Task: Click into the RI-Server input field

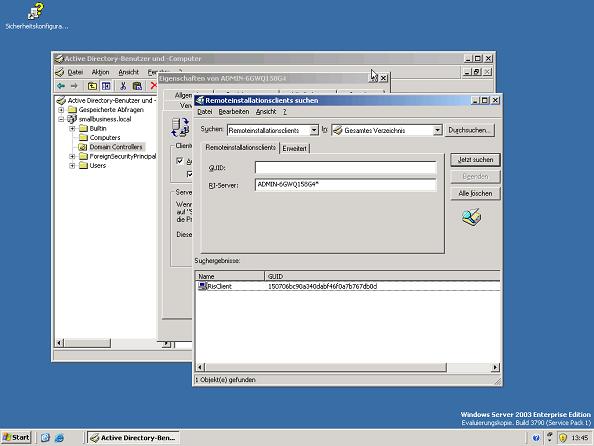Action: coord(345,185)
